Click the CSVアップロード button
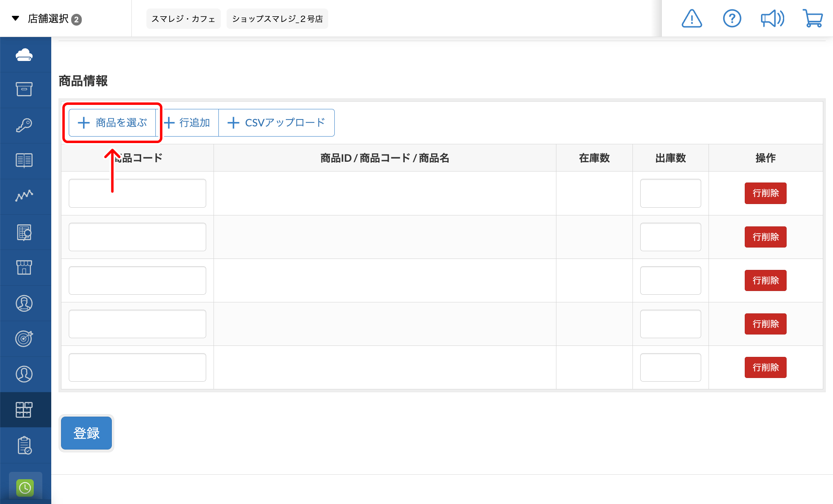This screenshot has width=833, height=504. coord(277,123)
